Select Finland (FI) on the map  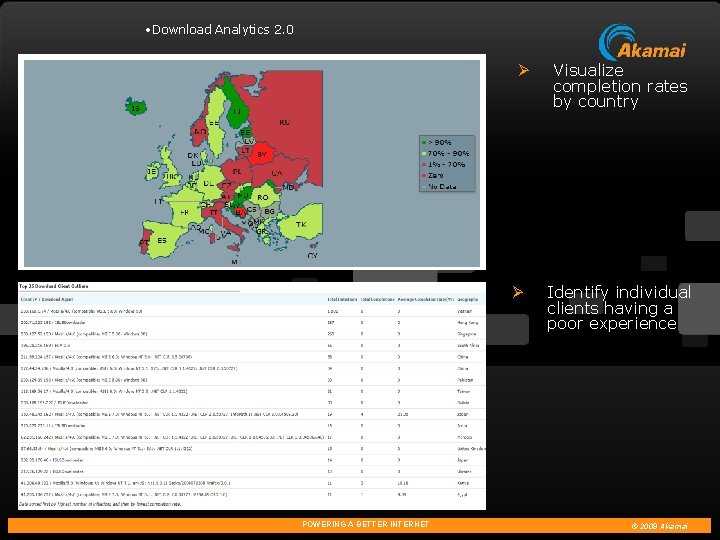pyautogui.click(x=237, y=112)
